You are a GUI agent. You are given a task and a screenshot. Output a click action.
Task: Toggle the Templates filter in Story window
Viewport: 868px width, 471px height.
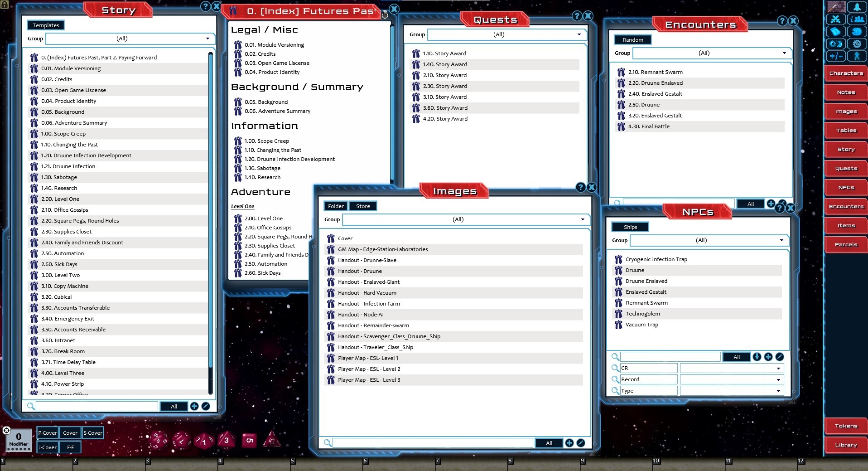coord(45,25)
